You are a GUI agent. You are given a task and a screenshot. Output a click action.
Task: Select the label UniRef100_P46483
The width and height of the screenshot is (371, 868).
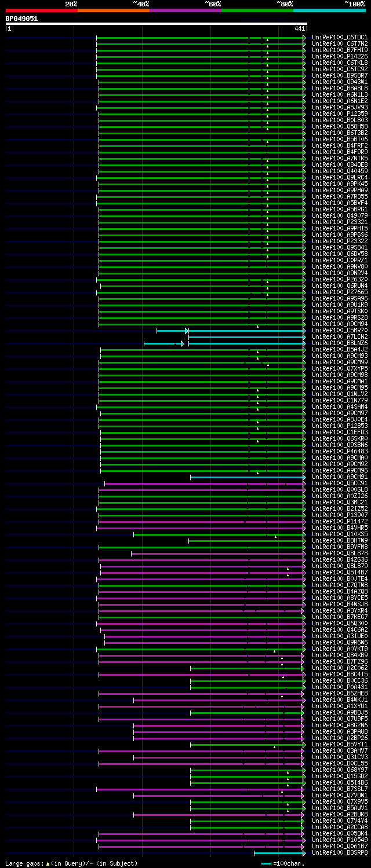click(x=340, y=452)
